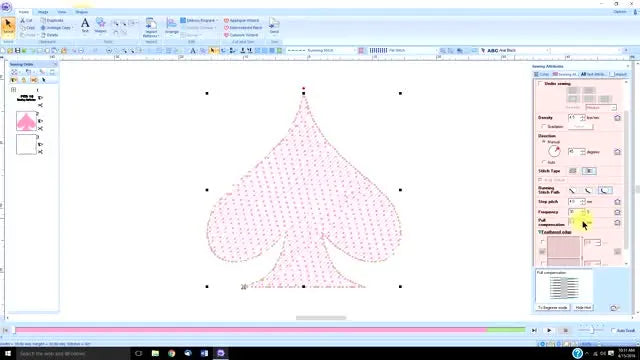This screenshot has height=360, width=640.
Task: Select the blank white thumbnail in Sewing Order
Action: coord(26,144)
